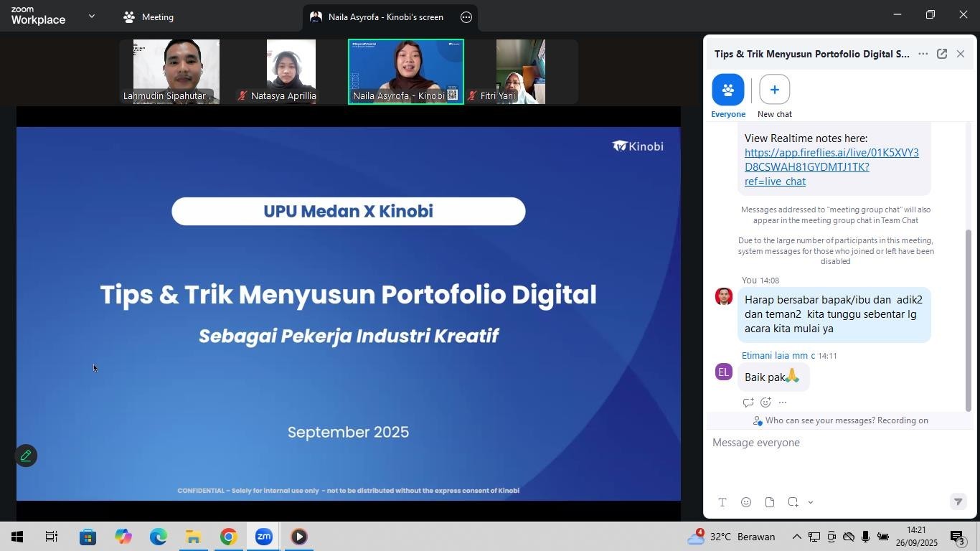Click the screenshot capture icon
980x551 pixels.
(x=793, y=502)
